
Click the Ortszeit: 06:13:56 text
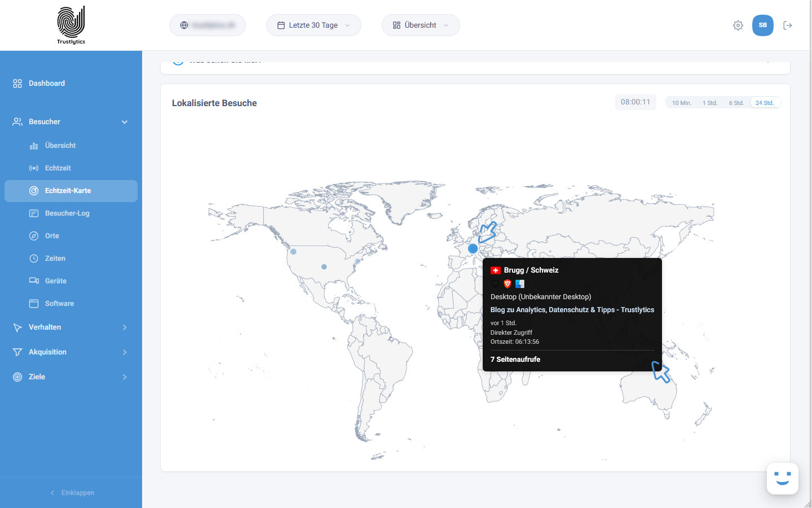click(x=515, y=341)
